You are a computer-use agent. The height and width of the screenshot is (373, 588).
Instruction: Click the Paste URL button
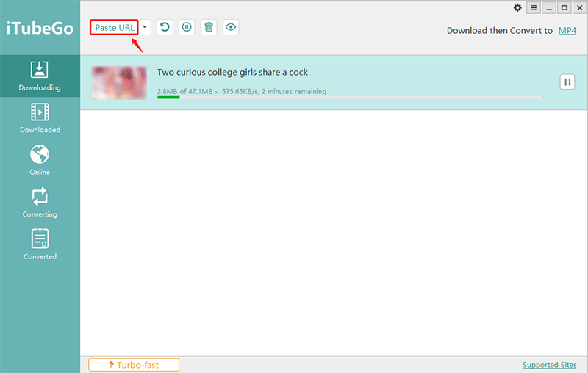(x=114, y=27)
